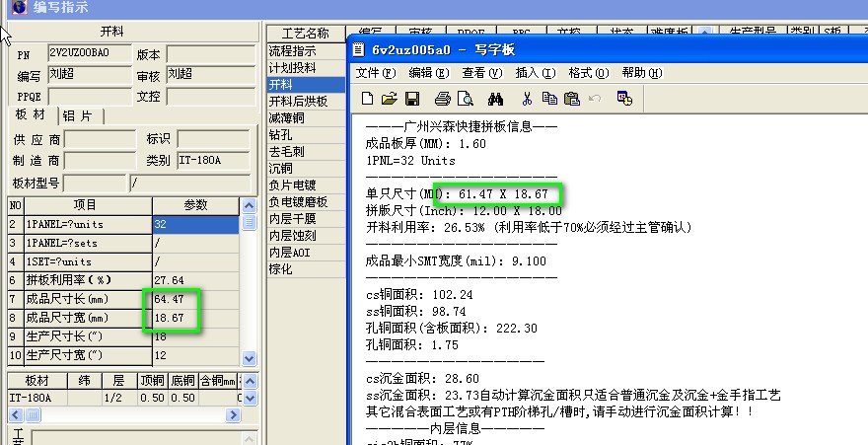868x445 pixels.
Task: Click the 编写 field showing 刘超
Action: 90,74
